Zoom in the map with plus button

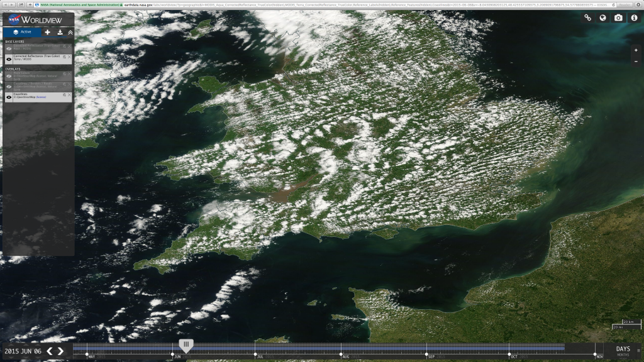(636, 50)
